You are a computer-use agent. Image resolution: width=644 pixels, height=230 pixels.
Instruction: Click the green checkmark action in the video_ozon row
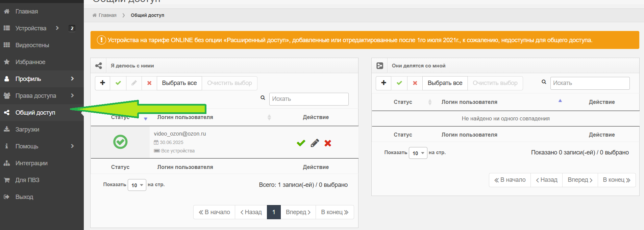click(301, 143)
